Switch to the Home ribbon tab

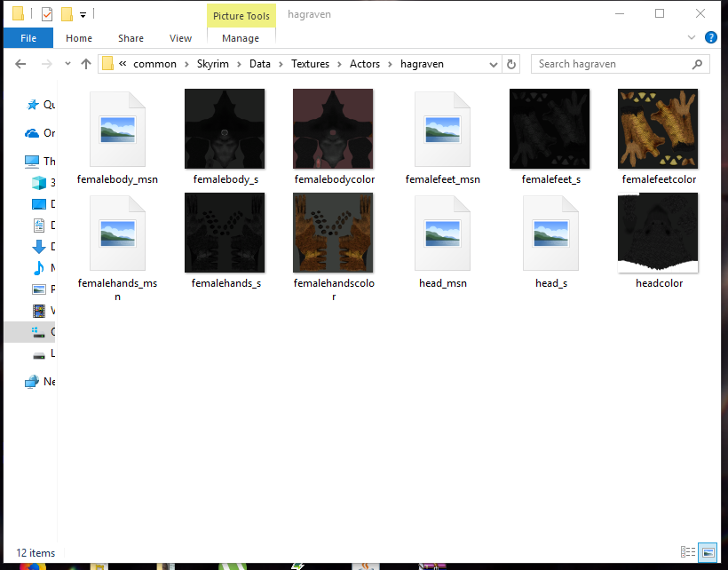pyautogui.click(x=79, y=38)
